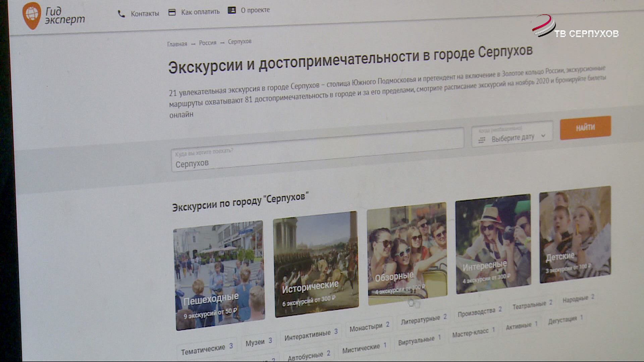
Task: Select the Монастыри category tag
Action: (x=369, y=326)
